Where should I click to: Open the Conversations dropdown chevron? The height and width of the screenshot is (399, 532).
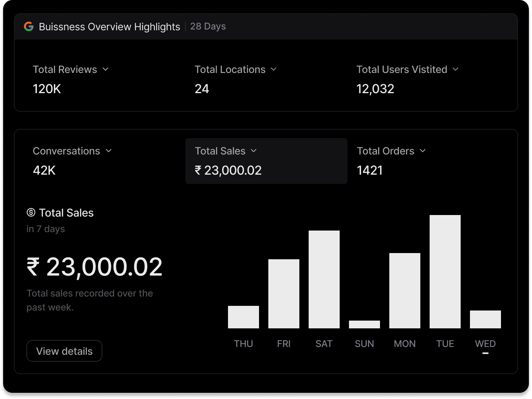109,151
